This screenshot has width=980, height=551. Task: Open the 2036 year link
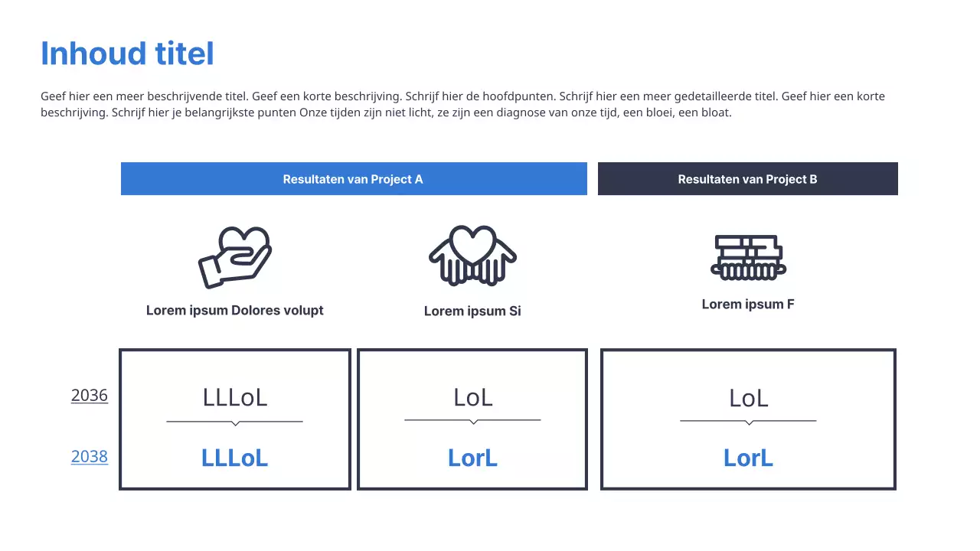(x=90, y=396)
